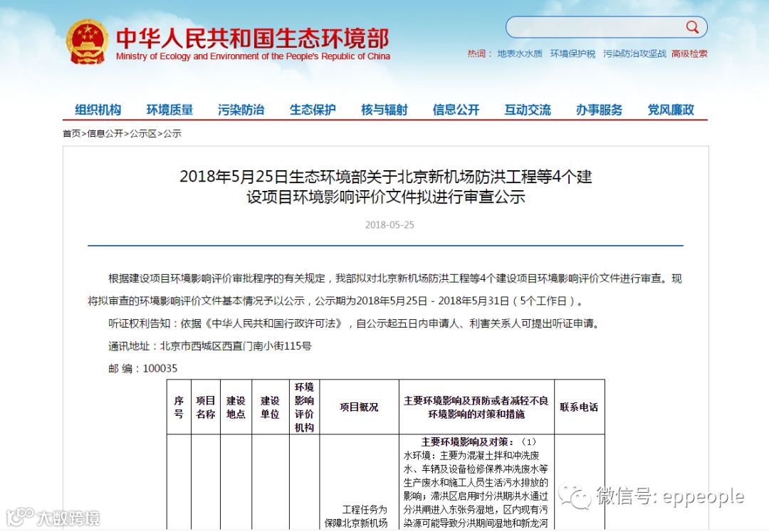Image resolution: width=769 pixels, height=532 pixels.
Task: Click the search magnifier icon
Action: click(x=692, y=27)
